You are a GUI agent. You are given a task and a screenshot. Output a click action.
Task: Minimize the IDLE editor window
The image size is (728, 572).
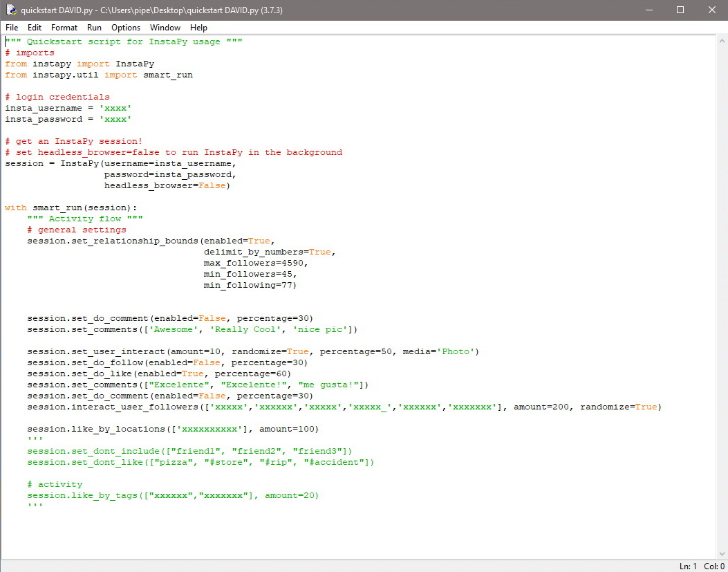[x=648, y=10]
